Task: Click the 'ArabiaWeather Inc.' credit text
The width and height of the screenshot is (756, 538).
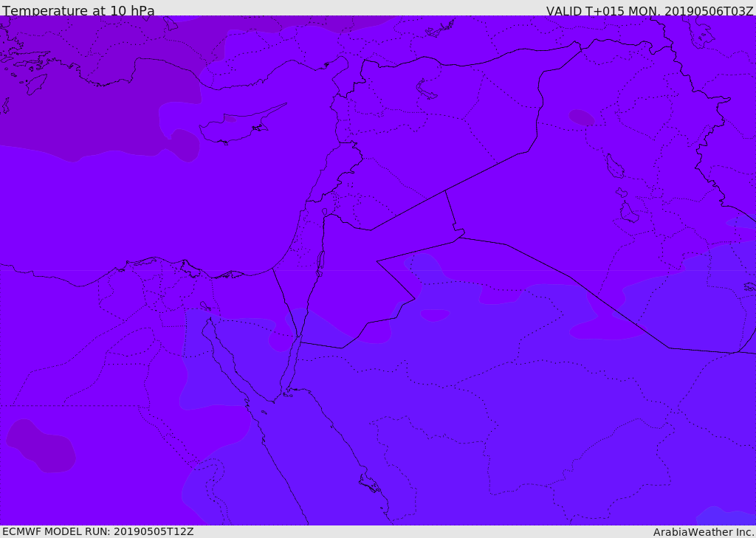Action: [704, 532]
